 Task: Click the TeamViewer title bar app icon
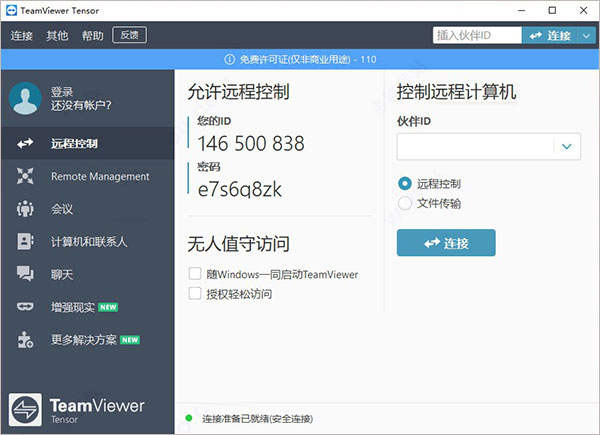point(11,10)
